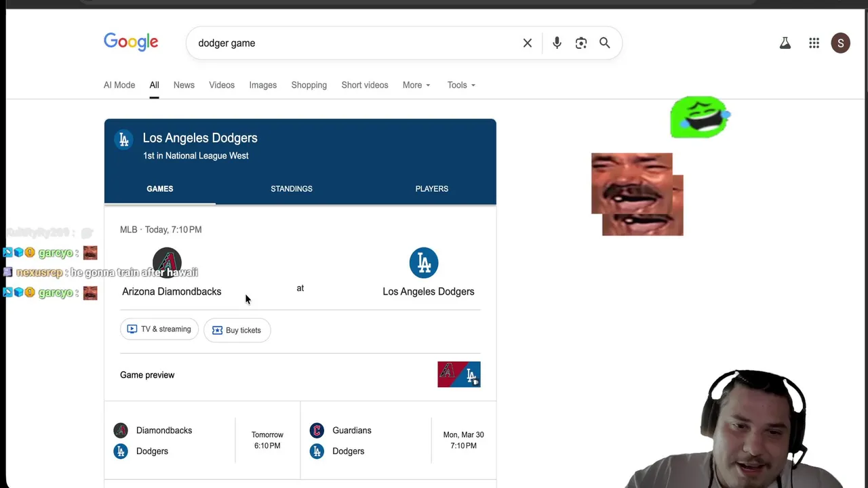Click the Buy tickets button
The height and width of the screenshot is (488, 868).
click(237, 330)
